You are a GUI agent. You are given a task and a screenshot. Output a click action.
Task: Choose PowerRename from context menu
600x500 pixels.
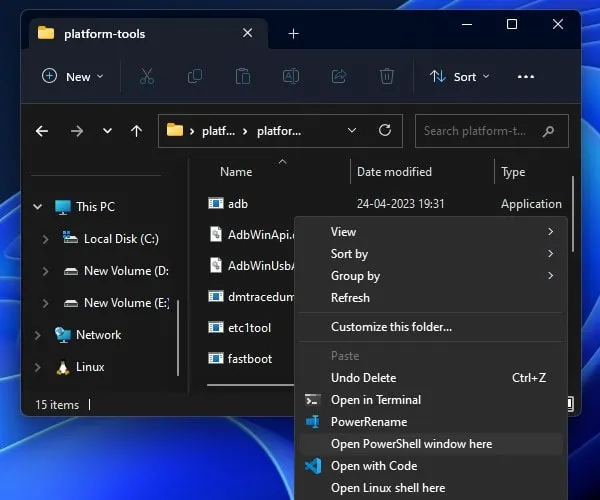click(x=431, y=422)
